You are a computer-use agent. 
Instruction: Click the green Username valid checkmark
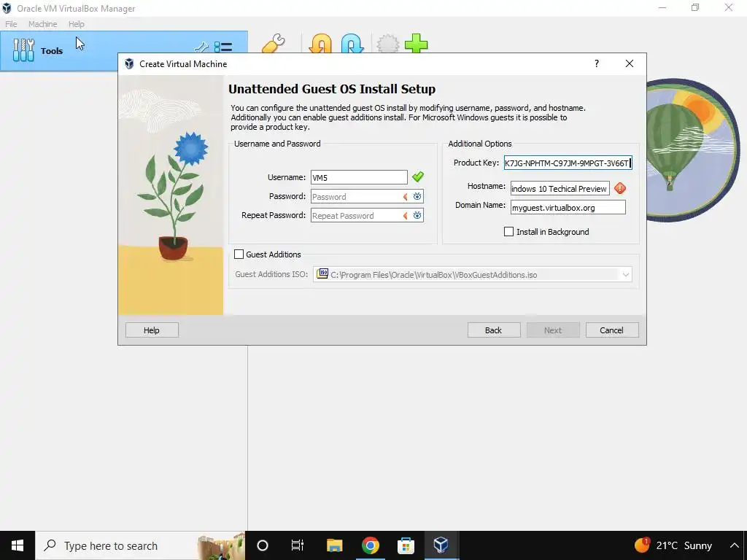418,177
